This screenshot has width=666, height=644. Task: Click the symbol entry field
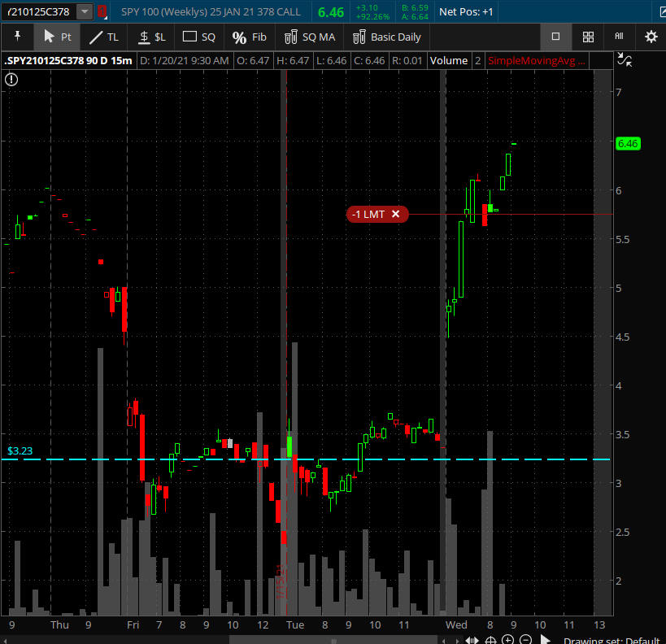click(39, 12)
